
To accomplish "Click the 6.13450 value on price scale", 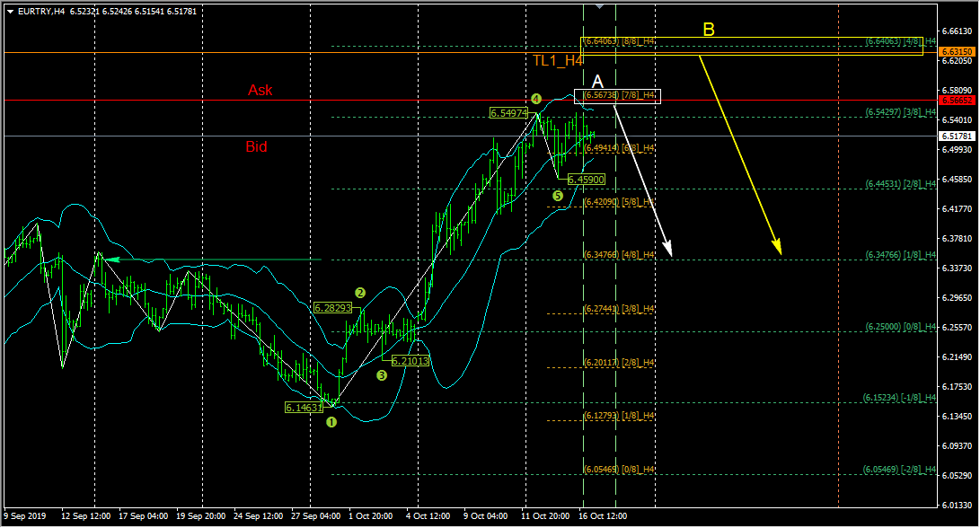I will point(957,416).
